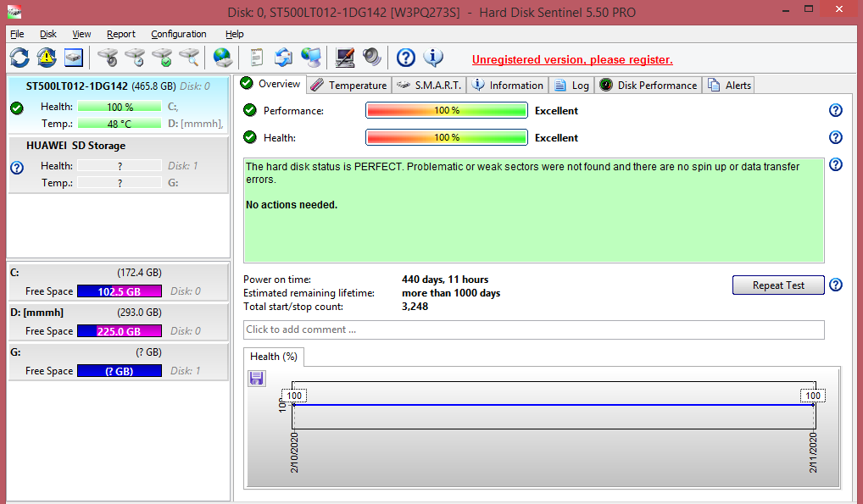Click the 440 days, 11 hours value

445,280
